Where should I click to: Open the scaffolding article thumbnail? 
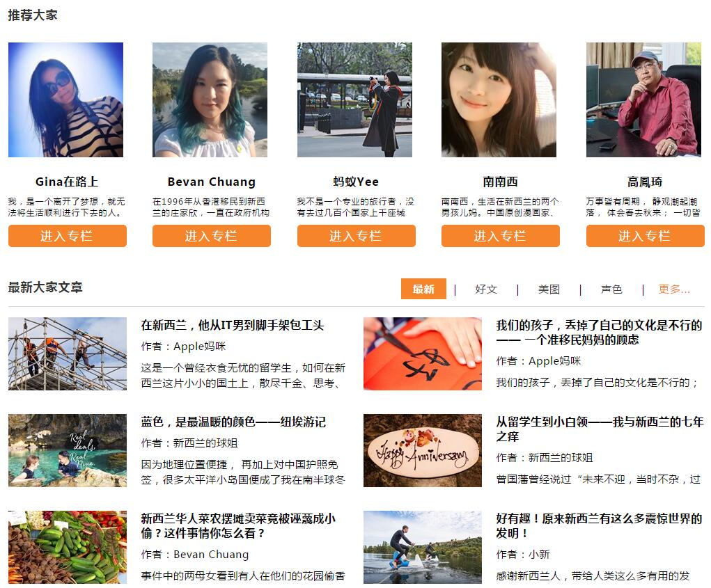click(x=67, y=353)
